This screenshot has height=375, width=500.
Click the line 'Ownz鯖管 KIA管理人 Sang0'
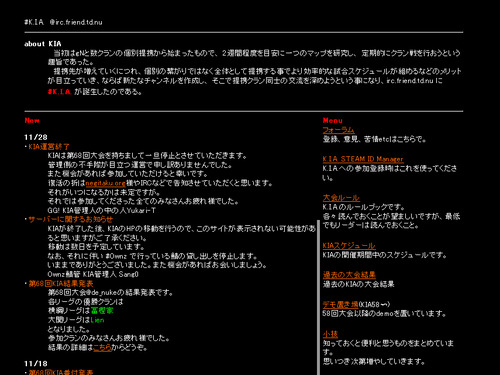[x=93, y=274]
